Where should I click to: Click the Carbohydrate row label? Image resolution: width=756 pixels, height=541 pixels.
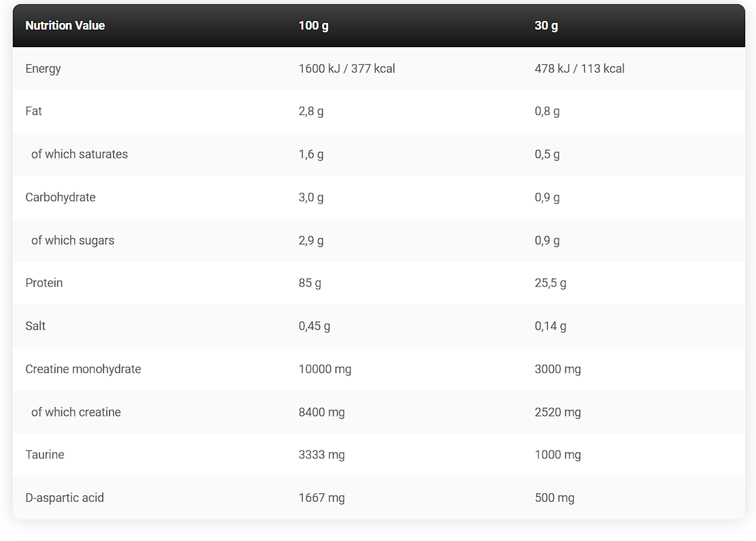(x=61, y=197)
